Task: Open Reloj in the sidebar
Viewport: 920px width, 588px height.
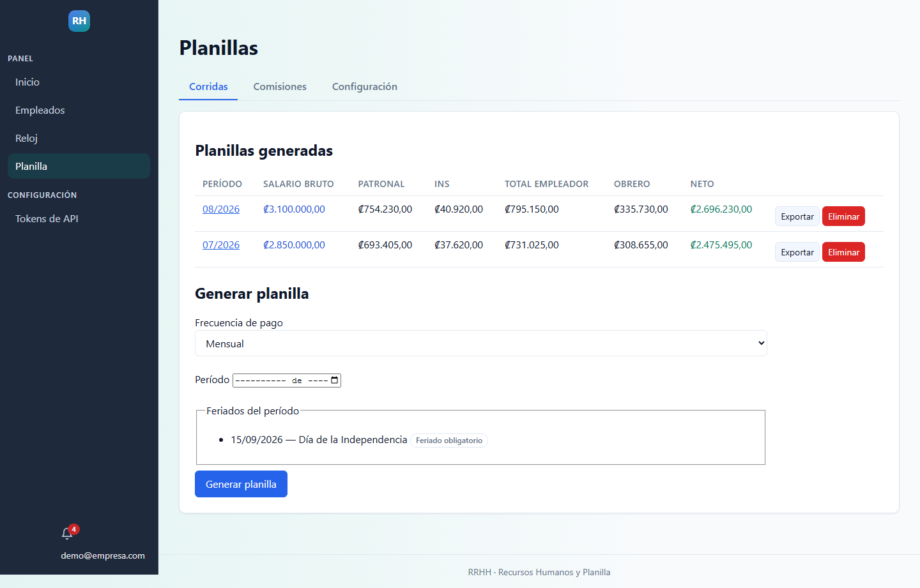Action: pos(79,139)
